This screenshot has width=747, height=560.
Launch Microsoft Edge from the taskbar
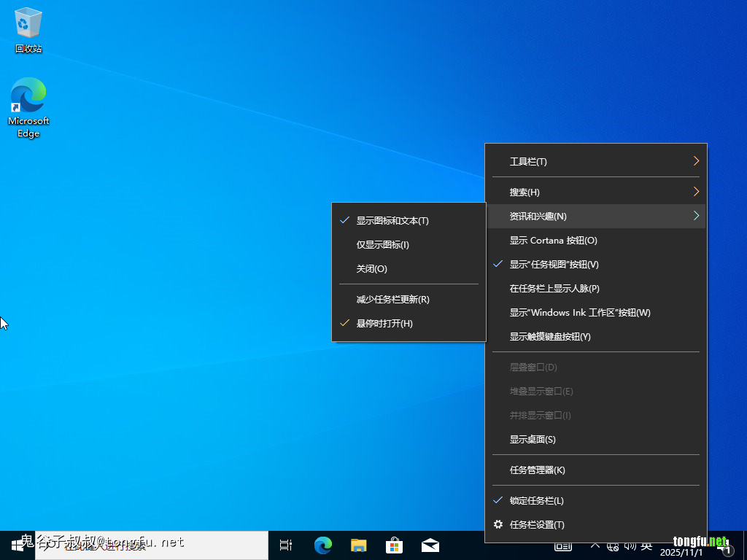tap(322, 545)
